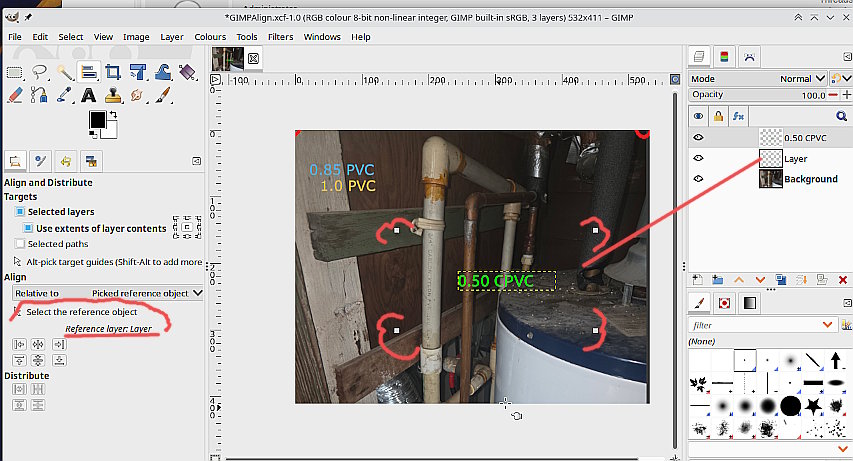Hide the Background layer

(x=699, y=179)
